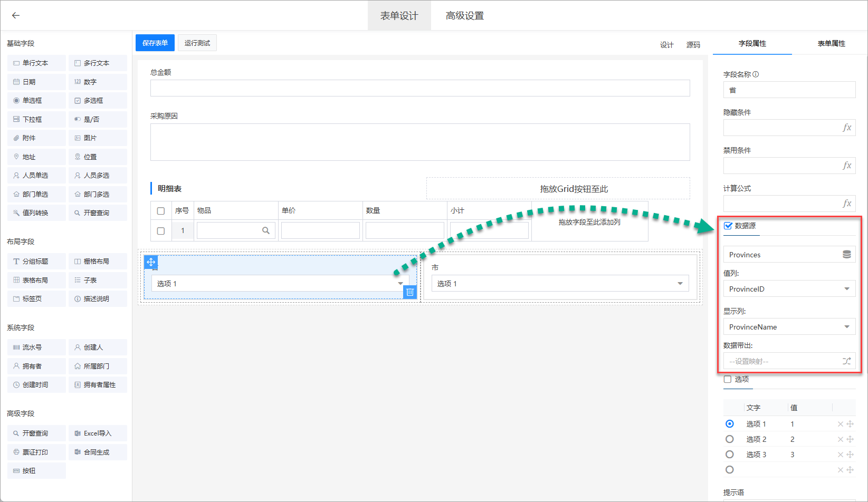Expand the 显示列 ProvinceName dropdown
The image size is (868, 502).
coord(846,327)
